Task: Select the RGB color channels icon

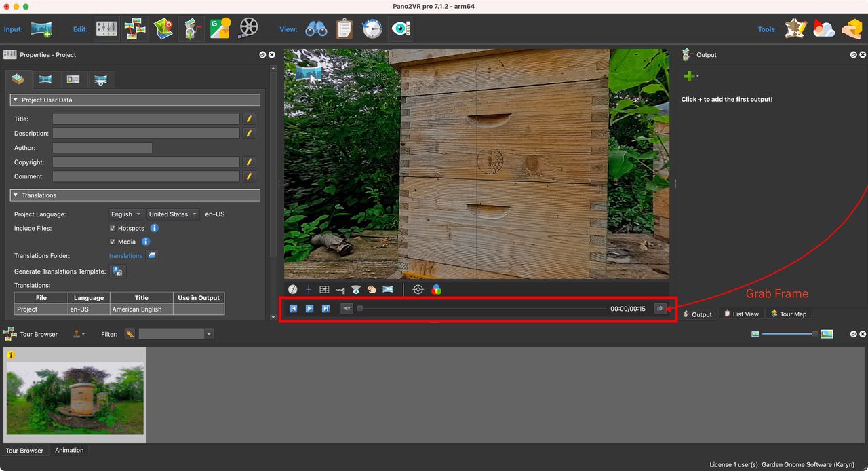Action: click(437, 289)
